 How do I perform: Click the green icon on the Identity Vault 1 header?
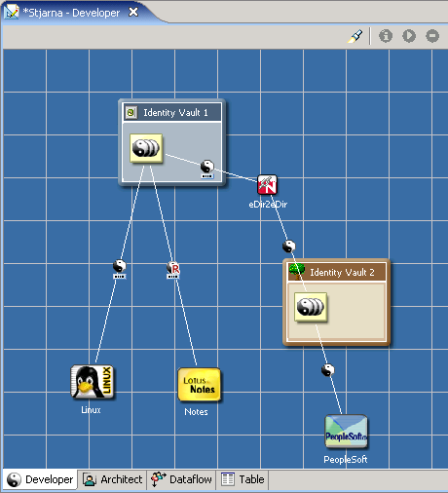point(131,112)
